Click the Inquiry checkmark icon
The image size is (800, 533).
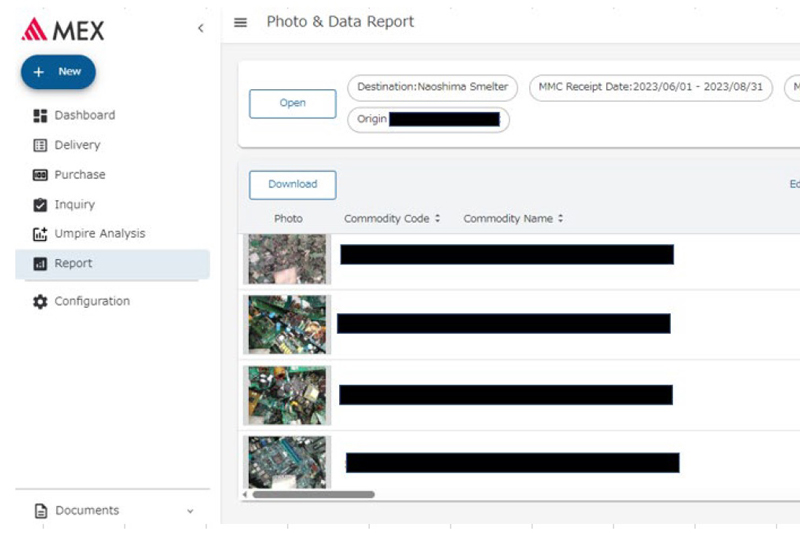pyautogui.click(x=41, y=205)
